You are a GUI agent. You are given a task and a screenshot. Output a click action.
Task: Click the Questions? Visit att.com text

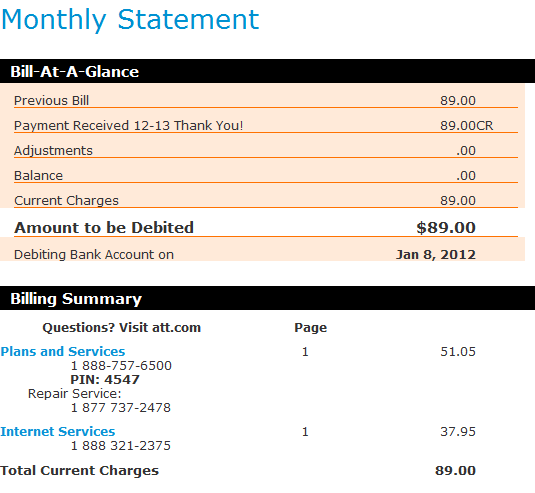pyautogui.click(x=122, y=328)
